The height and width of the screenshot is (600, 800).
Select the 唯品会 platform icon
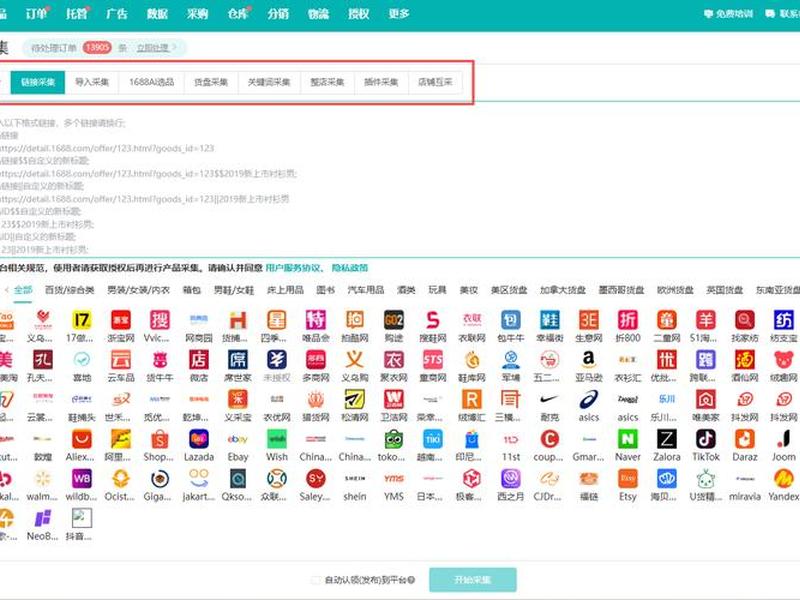coord(316,320)
